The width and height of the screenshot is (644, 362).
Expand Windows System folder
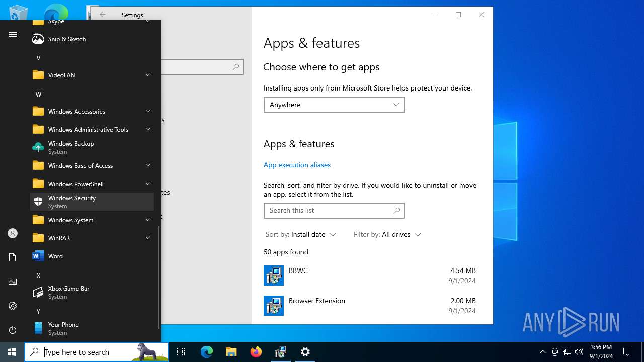[92, 220]
